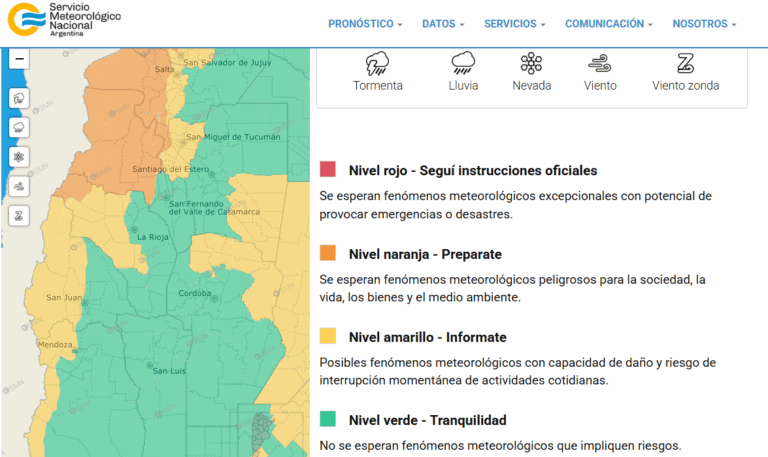Toggle wind layer button on map sidebar
Screen dimensions: 768x457
tap(19, 187)
